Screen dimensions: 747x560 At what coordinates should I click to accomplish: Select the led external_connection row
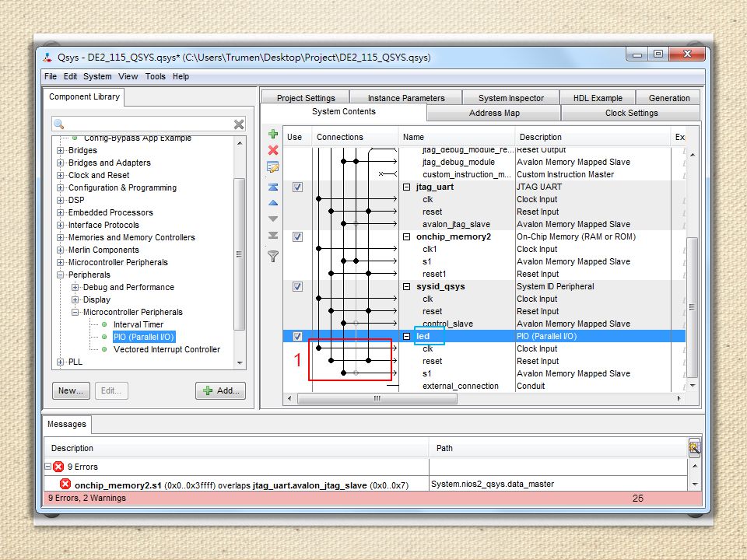484,387
